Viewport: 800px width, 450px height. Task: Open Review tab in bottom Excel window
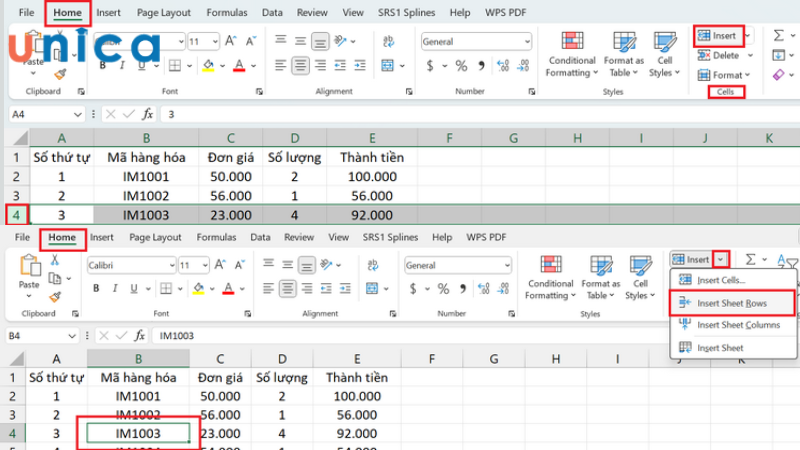pyautogui.click(x=299, y=237)
